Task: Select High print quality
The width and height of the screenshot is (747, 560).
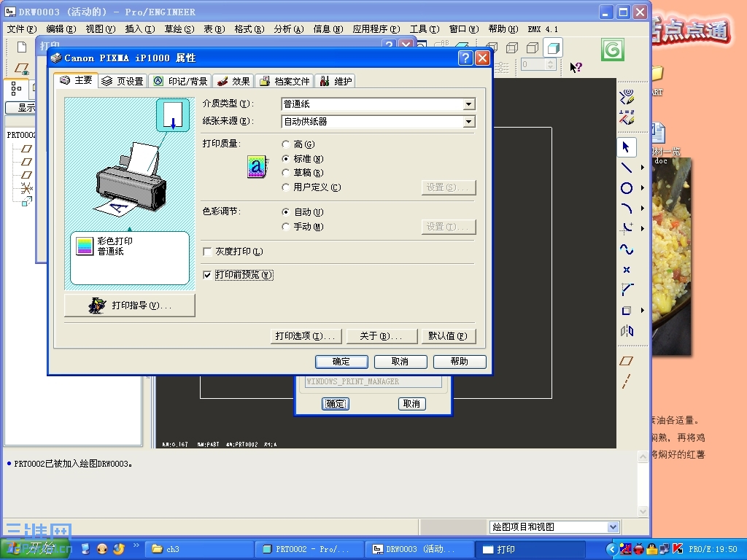Action: [285, 144]
